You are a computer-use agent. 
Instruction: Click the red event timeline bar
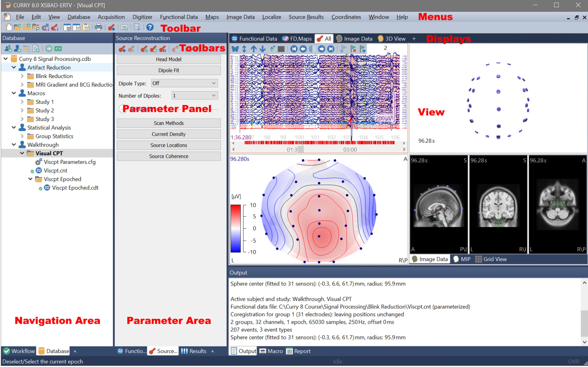[x=319, y=143]
